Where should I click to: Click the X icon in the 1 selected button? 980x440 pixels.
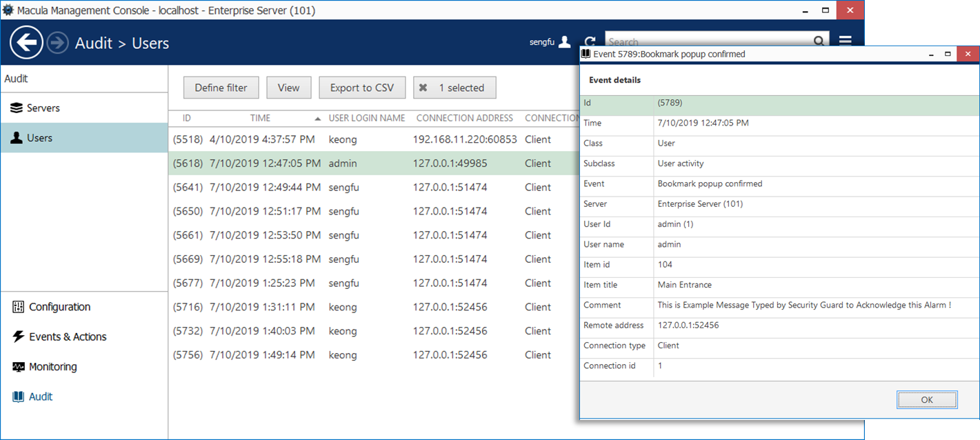click(423, 88)
